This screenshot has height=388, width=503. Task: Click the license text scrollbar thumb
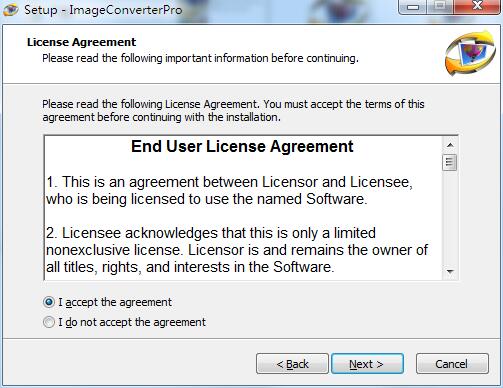pyautogui.click(x=450, y=162)
